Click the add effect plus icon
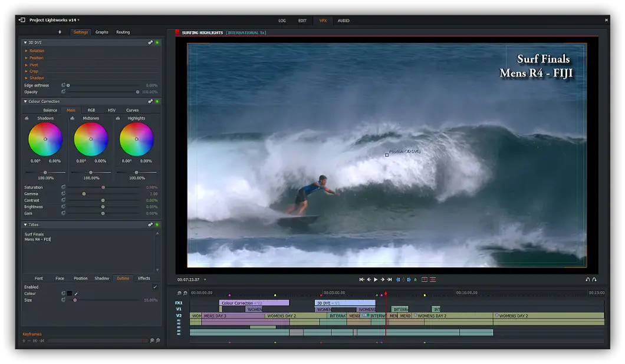Viewport: 625px width, 364px height. tap(60, 32)
